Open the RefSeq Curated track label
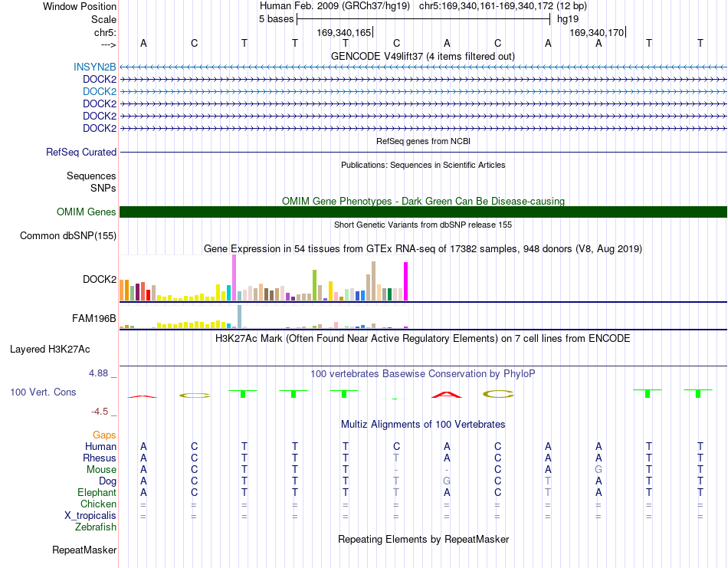This screenshot has height=568, width=728. 81,152
